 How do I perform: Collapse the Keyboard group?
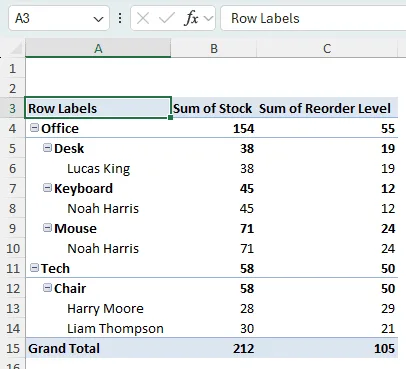click(47, 188)
